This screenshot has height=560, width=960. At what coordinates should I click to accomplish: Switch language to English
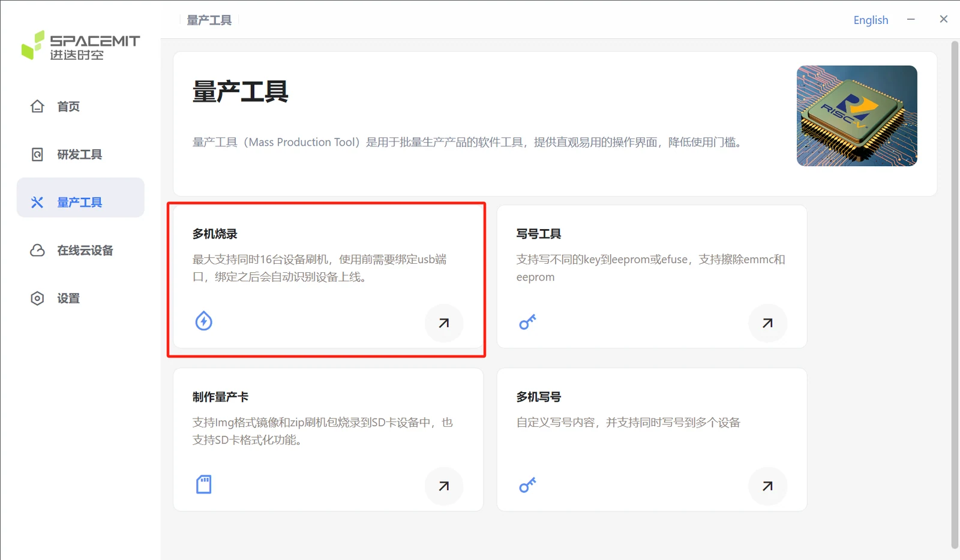click(871, 20)
